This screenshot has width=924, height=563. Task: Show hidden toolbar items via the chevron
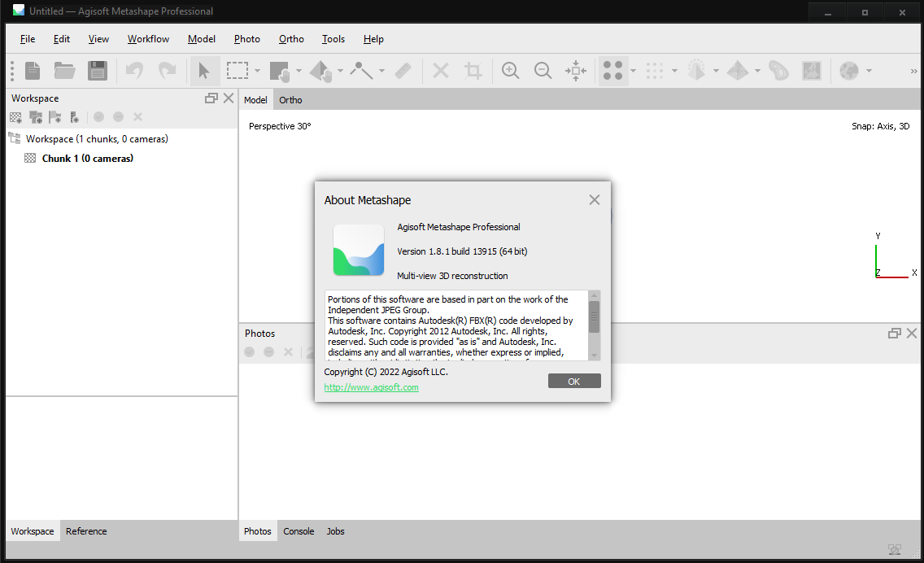[x=914, y=72]
